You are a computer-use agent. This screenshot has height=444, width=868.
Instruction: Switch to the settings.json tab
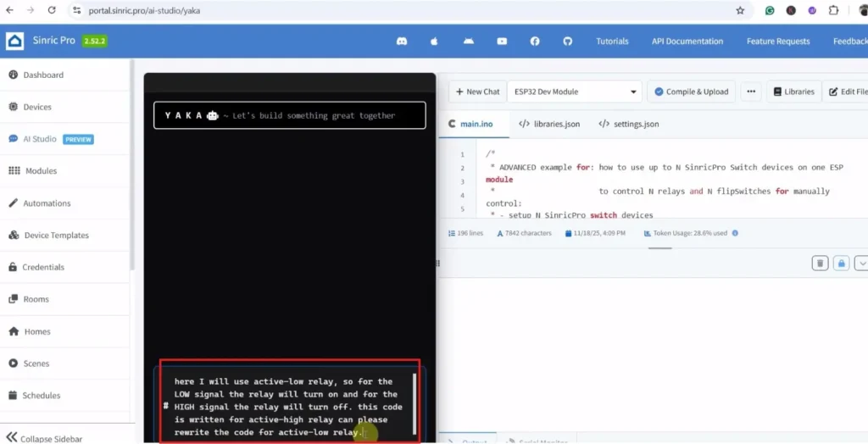[x=628, y=124]
